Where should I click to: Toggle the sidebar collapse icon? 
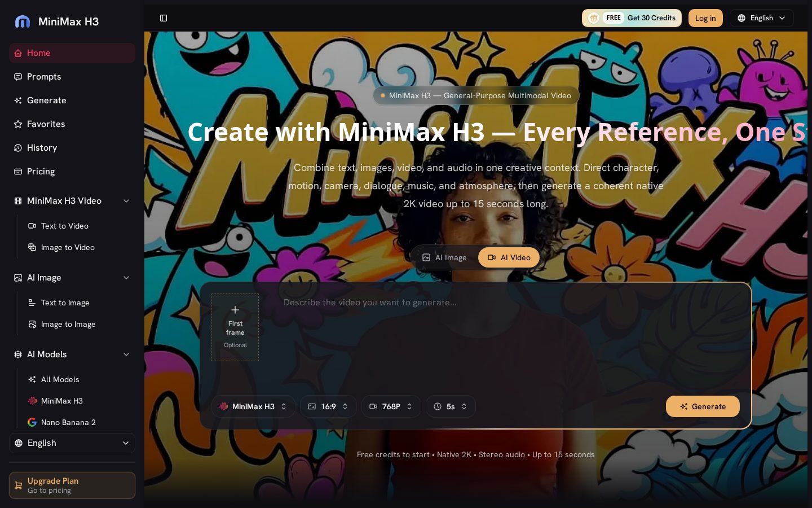point(164,18)
